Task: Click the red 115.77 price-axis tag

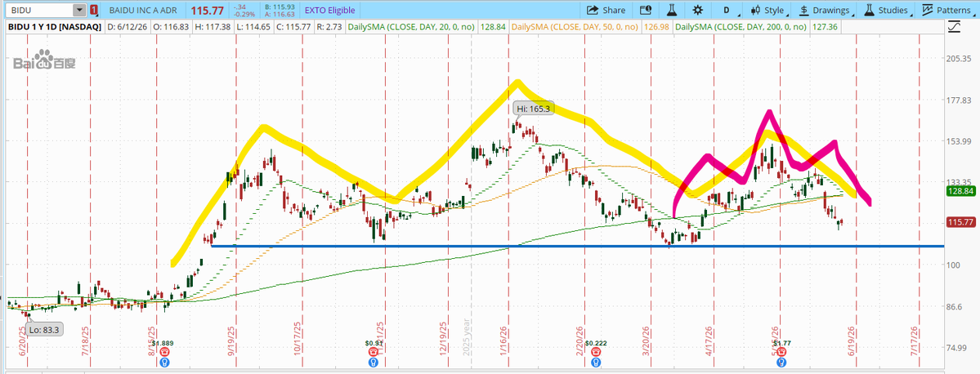Action: (x=960, y=221)
